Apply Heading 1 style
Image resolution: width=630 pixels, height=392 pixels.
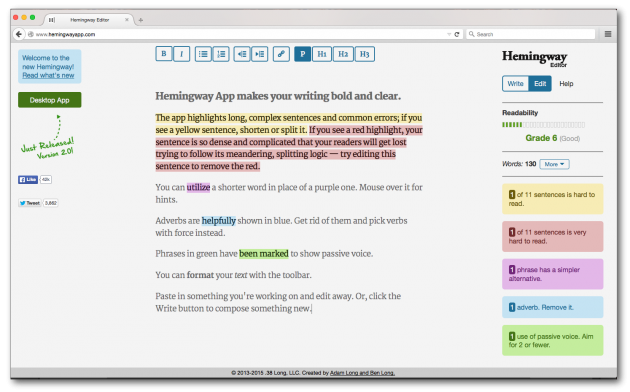pyautogui.click(x=322, y=54)
